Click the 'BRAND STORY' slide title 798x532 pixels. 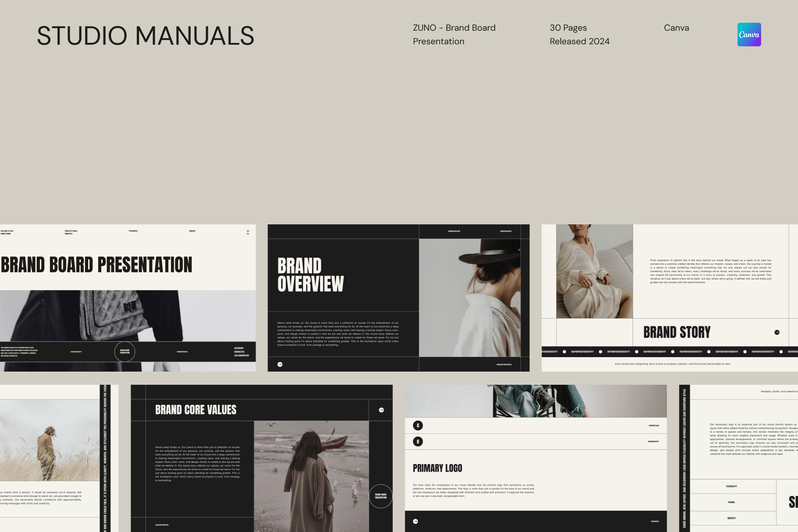(x=677, y=332)
